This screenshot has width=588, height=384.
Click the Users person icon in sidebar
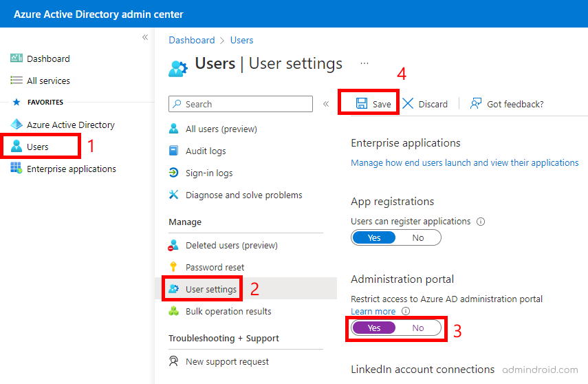click(x=17, y=146)
